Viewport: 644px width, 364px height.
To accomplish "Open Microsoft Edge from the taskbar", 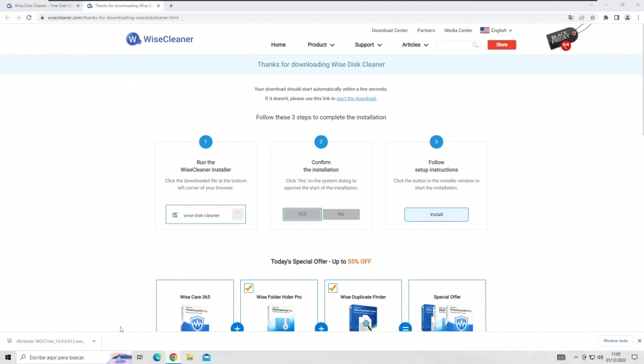I will pos(157,357).
